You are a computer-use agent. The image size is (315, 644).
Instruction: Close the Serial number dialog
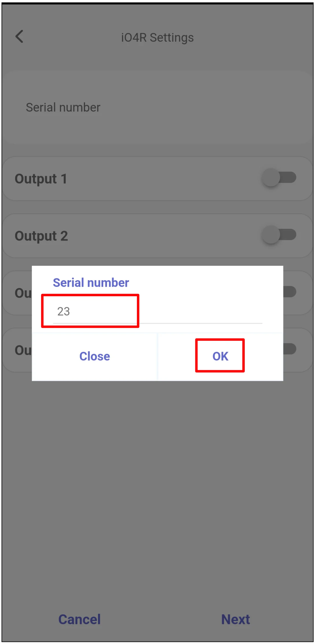pyautogui.click(x=94, y=356)
